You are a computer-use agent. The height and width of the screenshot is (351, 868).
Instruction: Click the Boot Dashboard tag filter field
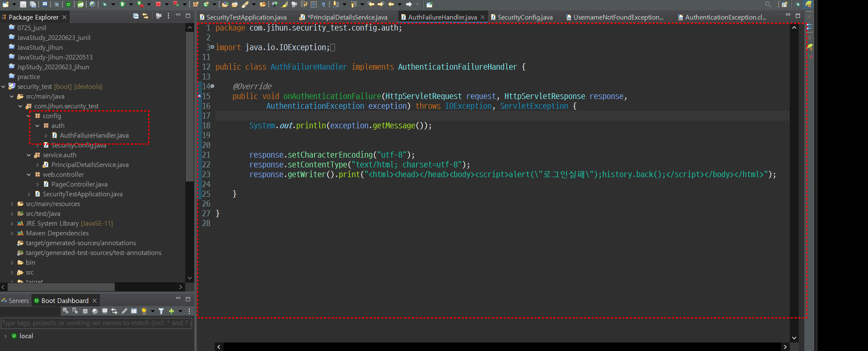click(x=96, y=323)
